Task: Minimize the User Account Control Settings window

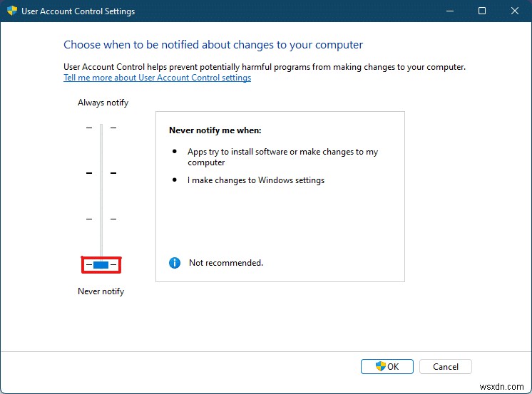Action: tap(450, 11)
